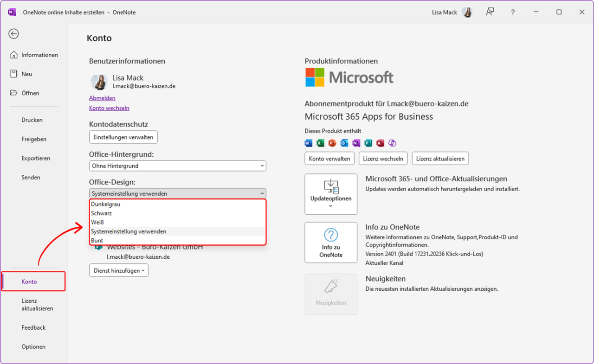The image size is (594, 364).
Task: Click the OneNote icon among the product icons
Action: coord(357,143)
